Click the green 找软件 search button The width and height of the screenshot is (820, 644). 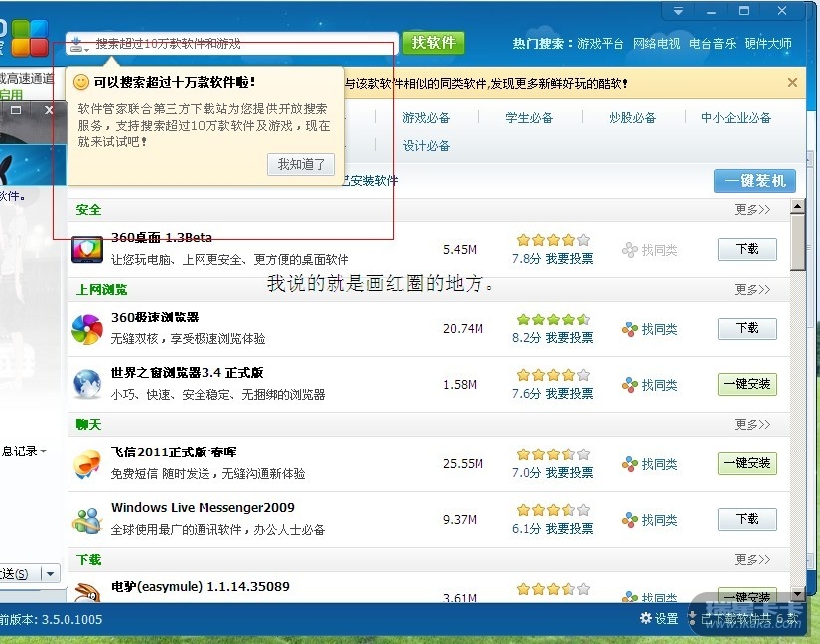pyautogui.click(x=433, y=43)
